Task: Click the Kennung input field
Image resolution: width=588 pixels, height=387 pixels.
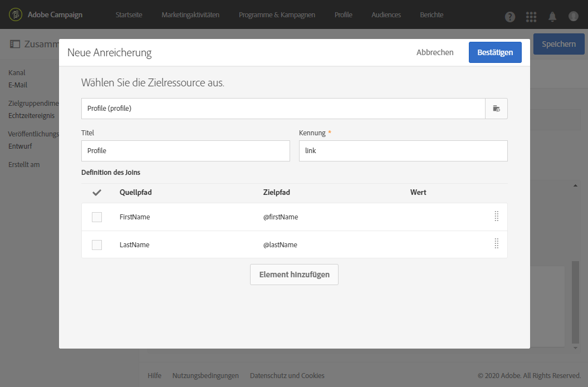Action: pos(403,151)
